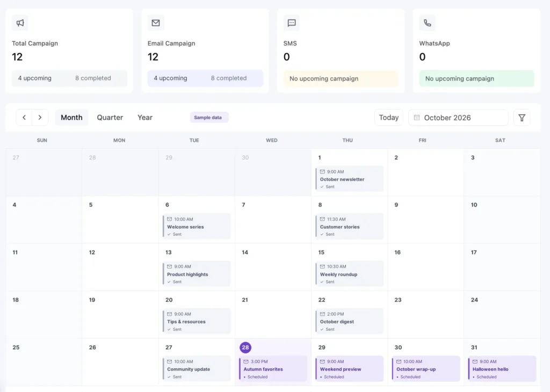This screenshot has width=550, height=392.
Task: Click the SAT column header
Action: click(500, 140)
